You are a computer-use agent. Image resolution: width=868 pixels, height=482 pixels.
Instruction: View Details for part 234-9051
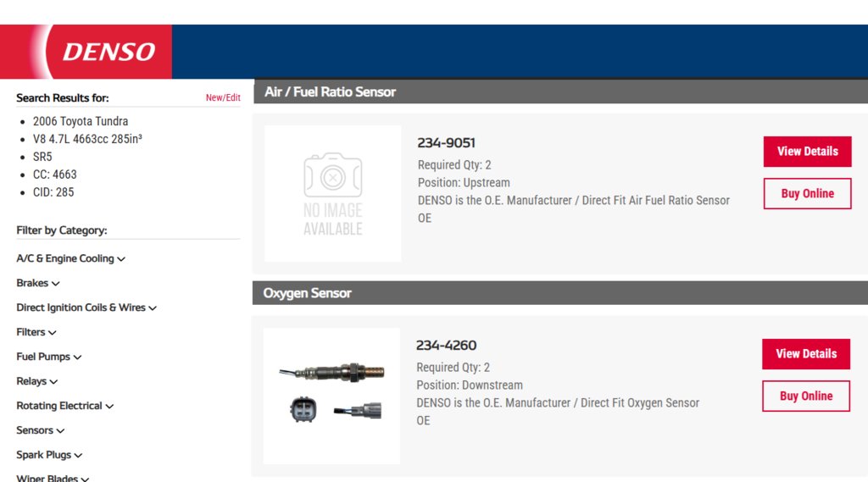pos(807,152)
